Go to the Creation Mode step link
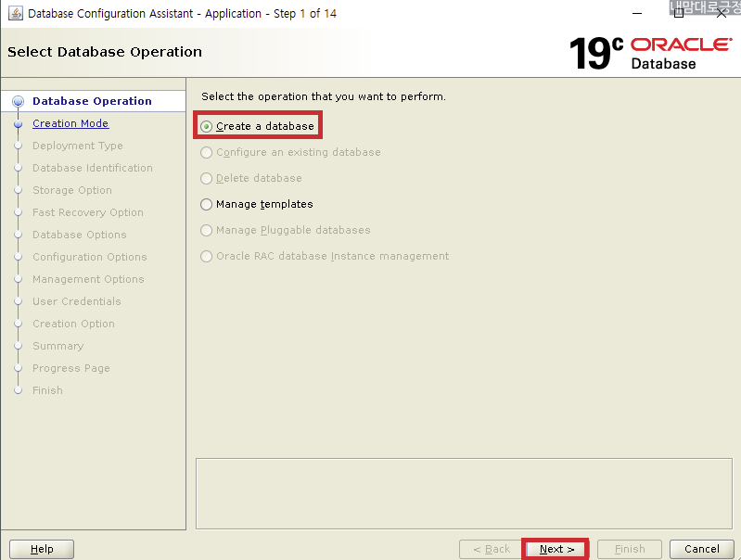This screenshot has height=560, width=741. [x=70, y=123]
